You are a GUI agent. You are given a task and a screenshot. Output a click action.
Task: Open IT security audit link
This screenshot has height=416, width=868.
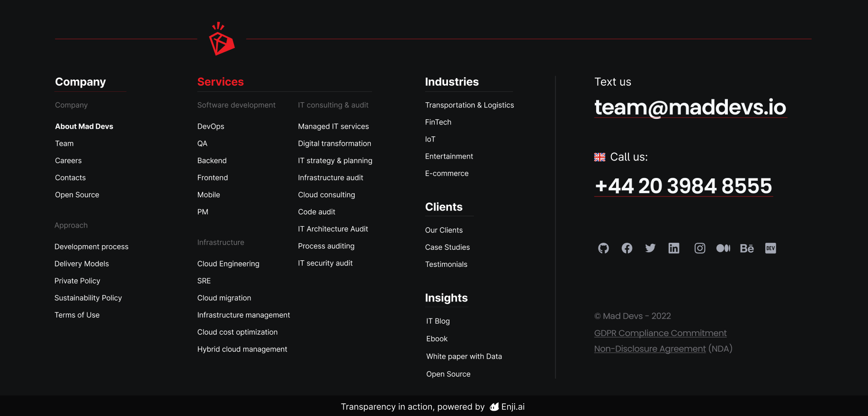(x=325, y=263)
